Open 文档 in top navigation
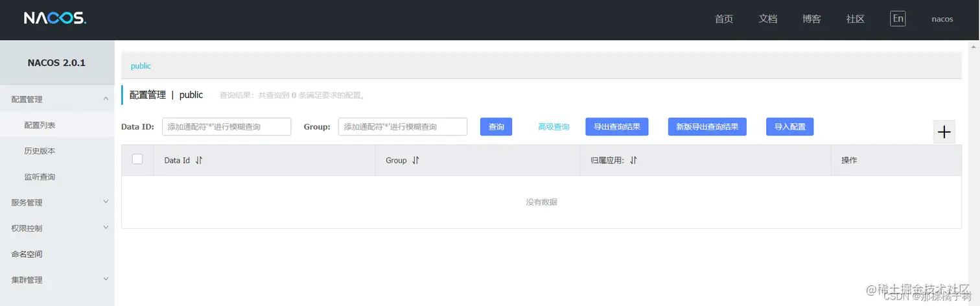Image resolution: width=980 pixels, height=306 pixels. [x=768, y=19]
